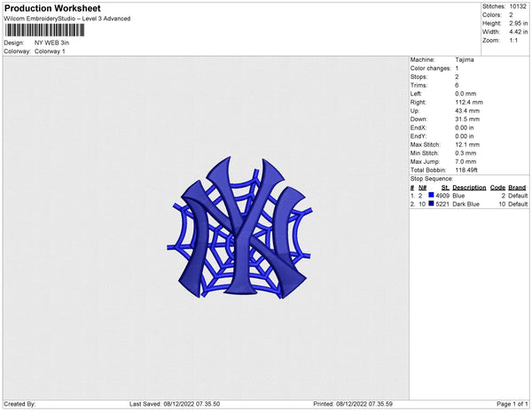
Task: Click the 'EndX:' label
Action: pos(419,128)
